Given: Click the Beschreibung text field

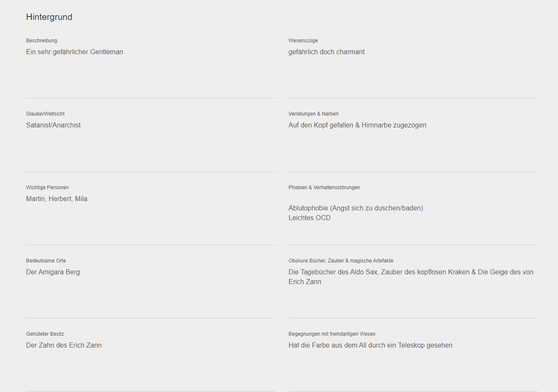Looking at the screenshot, I should 151,72.
